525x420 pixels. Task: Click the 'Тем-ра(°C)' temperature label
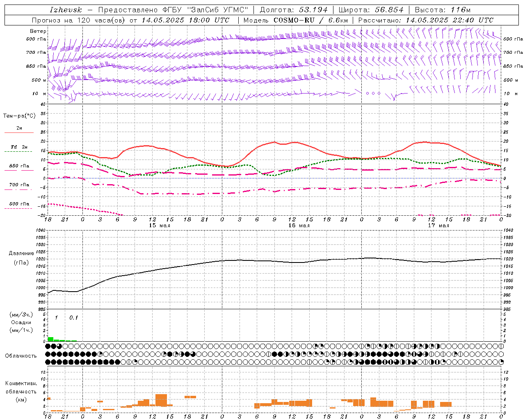(x=19, y=116)
